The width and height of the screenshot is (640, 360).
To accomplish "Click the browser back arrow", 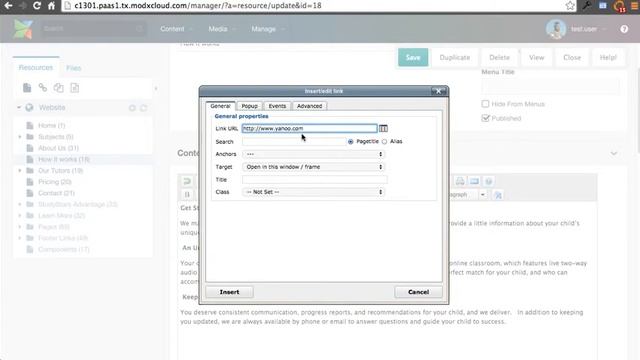I will 8,6.
